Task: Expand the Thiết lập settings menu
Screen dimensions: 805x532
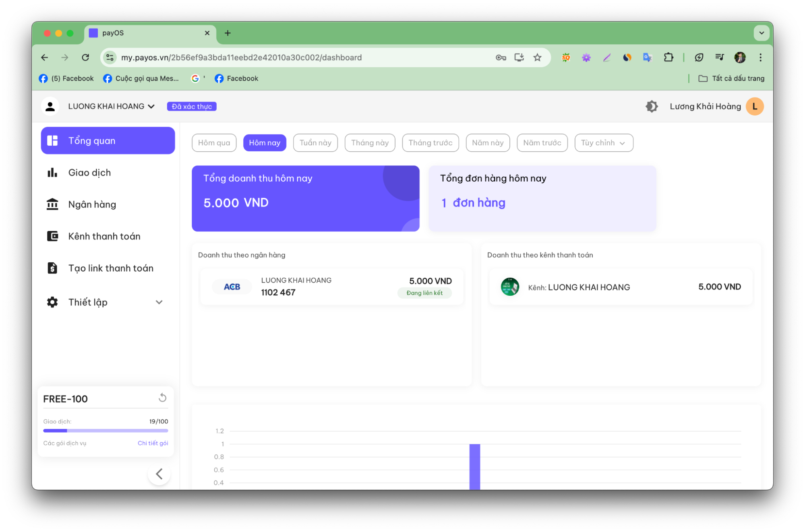Action: coord(108,302)
